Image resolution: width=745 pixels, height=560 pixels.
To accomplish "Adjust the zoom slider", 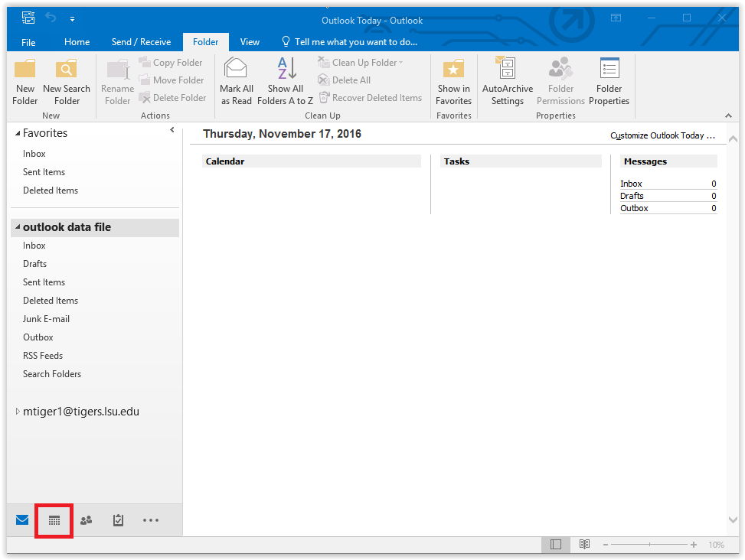I will point(649,545).
